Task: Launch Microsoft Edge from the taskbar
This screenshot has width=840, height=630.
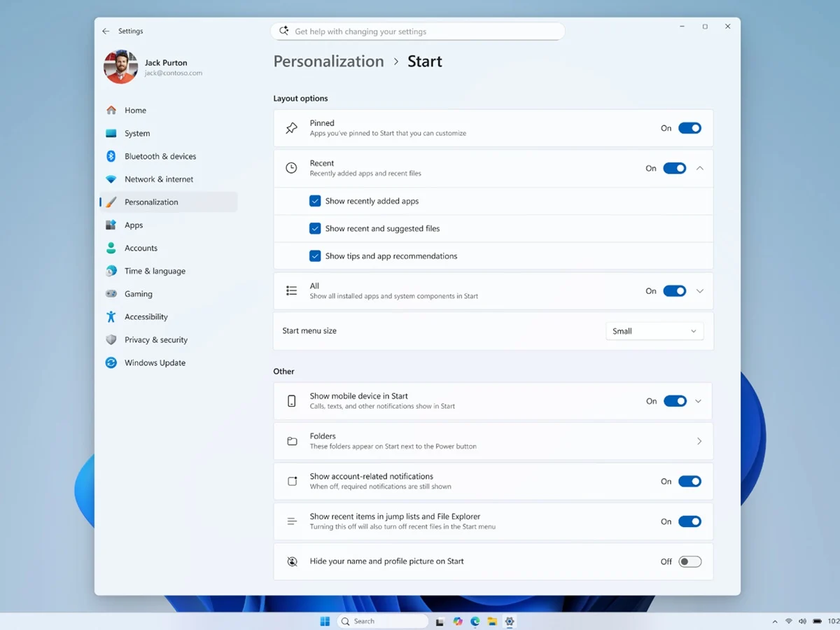Action: pyautogui.click(x=475, y=621)
